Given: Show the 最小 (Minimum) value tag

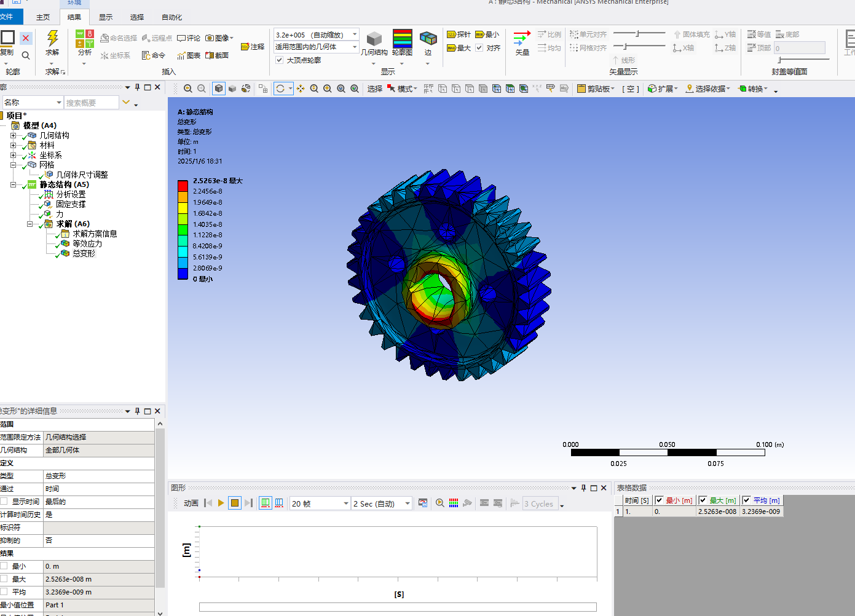Looking at the screenshot, I should click(x=487, y=34).
